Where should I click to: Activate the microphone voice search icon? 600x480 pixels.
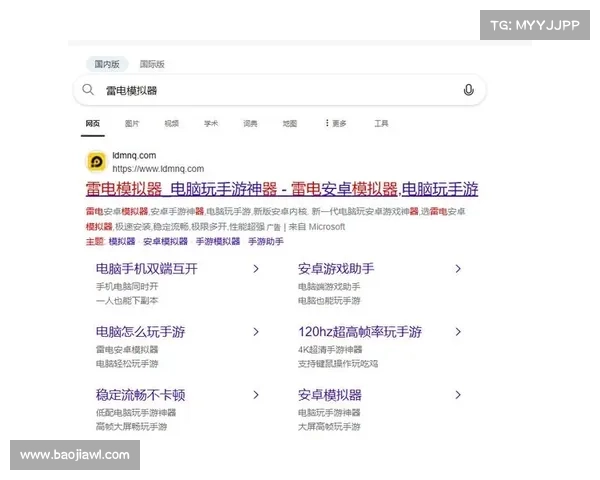(468, 90)
